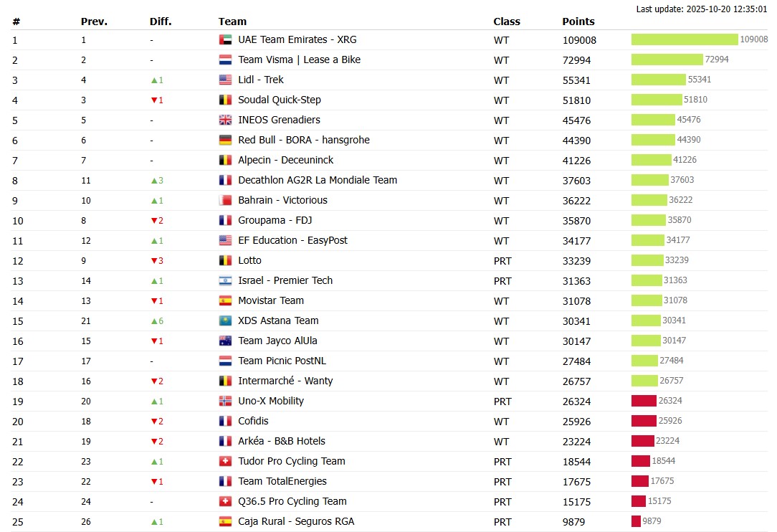Open the Decathlon AG2R La Mondiale Team entry
This screenshot has width=777, height=532.
coord(317,180)
